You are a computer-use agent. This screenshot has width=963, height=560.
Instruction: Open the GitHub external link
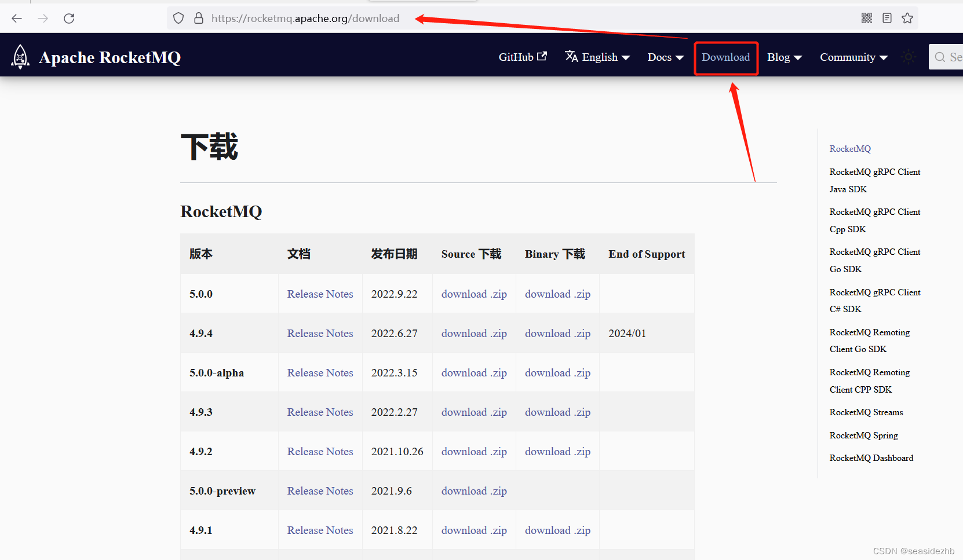(523, 57)
